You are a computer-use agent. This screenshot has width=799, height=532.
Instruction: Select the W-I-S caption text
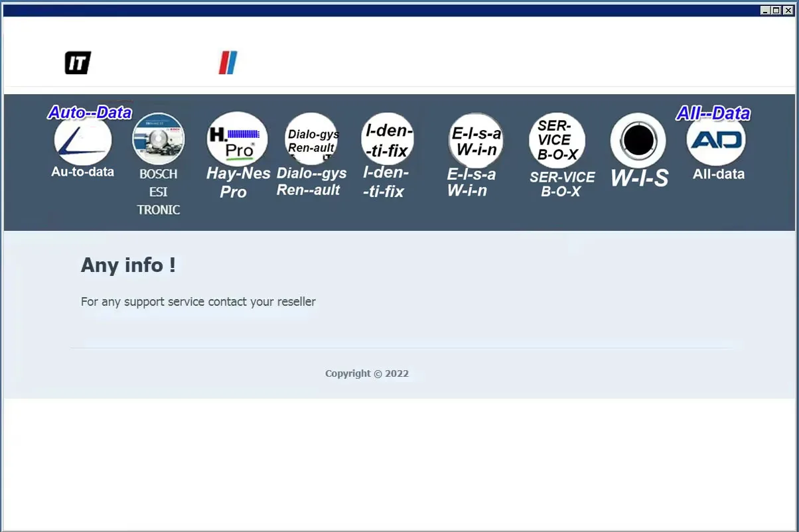click(639, 178)
